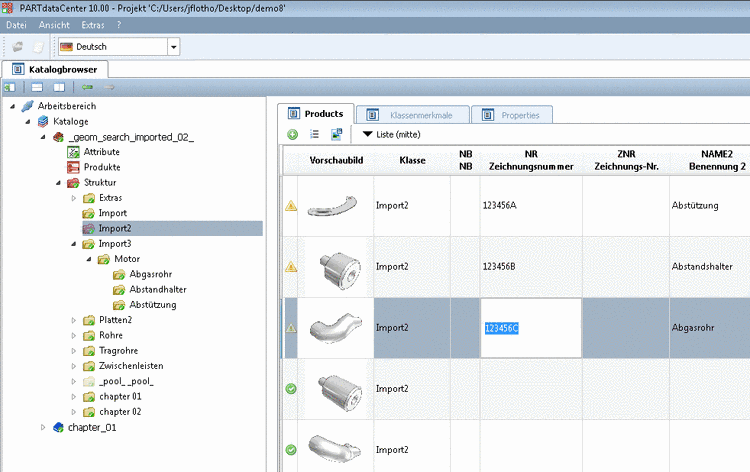Click the Vorschaubild column header
750x472 pixels.
pyautogui.click(x=336, y=160)
